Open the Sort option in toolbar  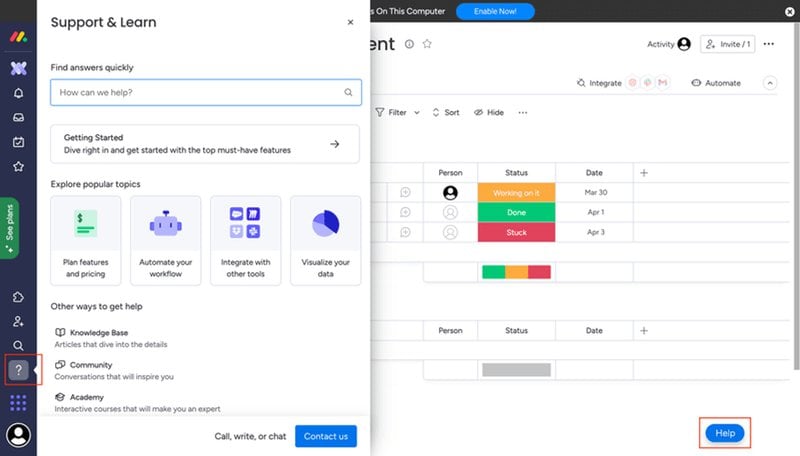click(x=445, y=113)
